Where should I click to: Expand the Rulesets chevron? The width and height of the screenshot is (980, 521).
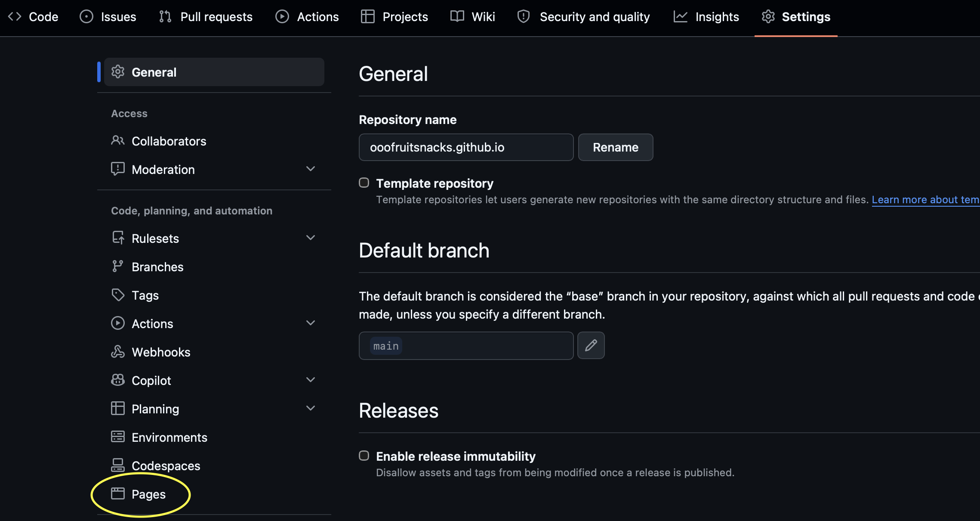pyautogui.click(x=311, y=238)
